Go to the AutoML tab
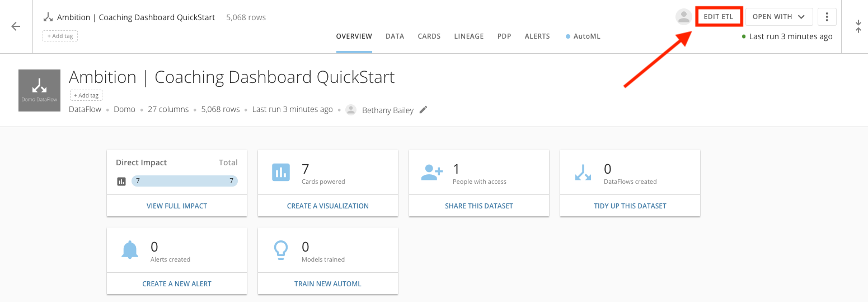The image size is (868, 302). coord(586,36)
